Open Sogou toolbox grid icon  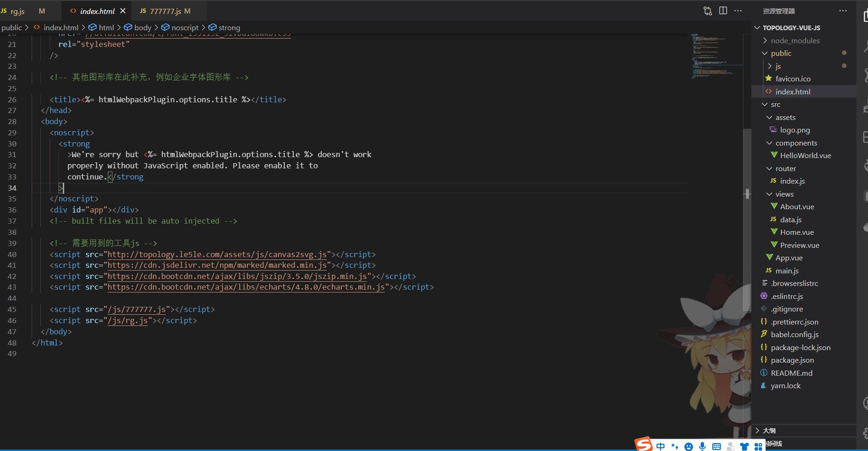[x=758, y=446]
